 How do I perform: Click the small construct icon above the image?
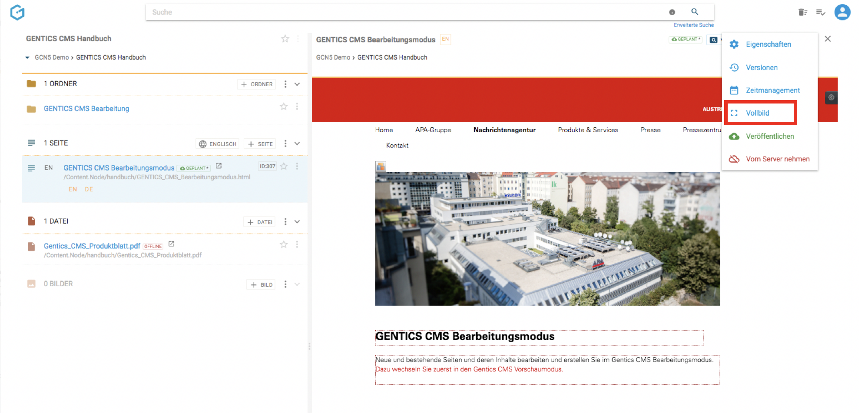(x=381, y=166)
